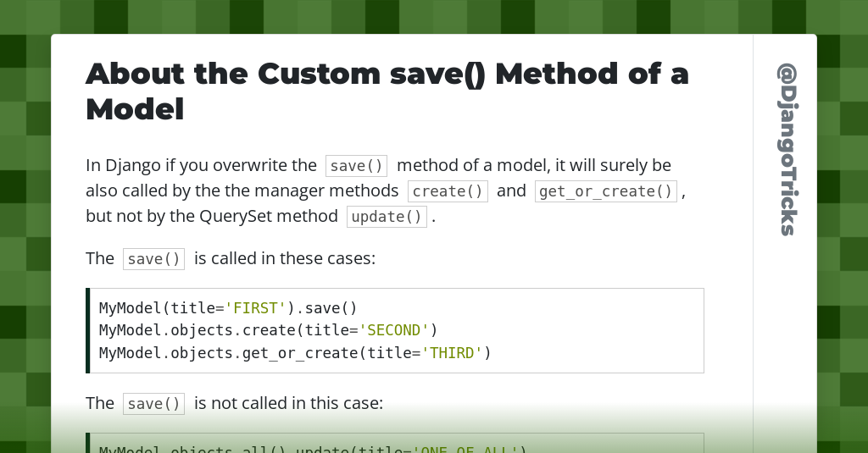Click the MyModel.objects.get_or_create code line

[x=295, y=353]
